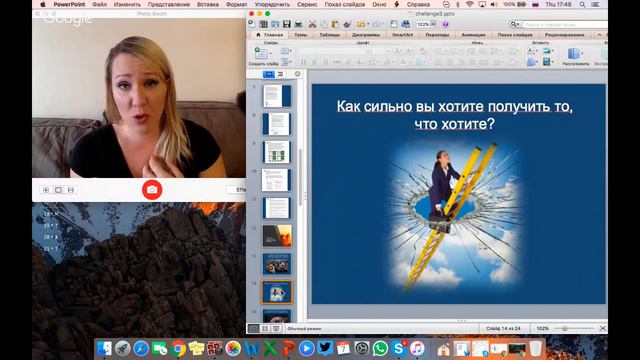Open Twitter app from the Dock
Image resolution: width=640 pixels, height=360 pixels.
(325, 349)
